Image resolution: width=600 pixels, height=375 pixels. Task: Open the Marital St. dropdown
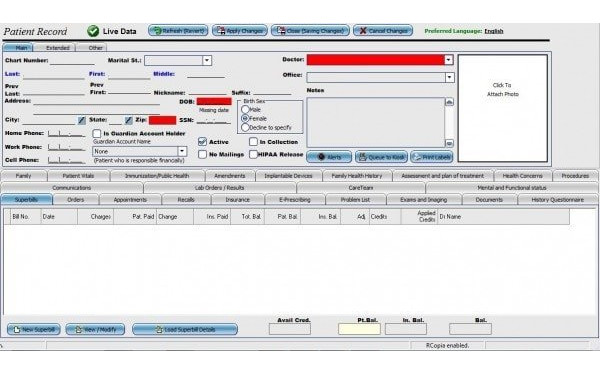(207, 60)
